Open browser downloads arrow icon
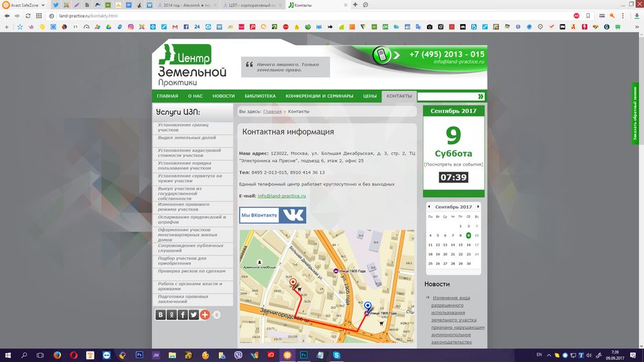Image resolution: width=644 pixels, height=362 pixels. pos(636,16)
